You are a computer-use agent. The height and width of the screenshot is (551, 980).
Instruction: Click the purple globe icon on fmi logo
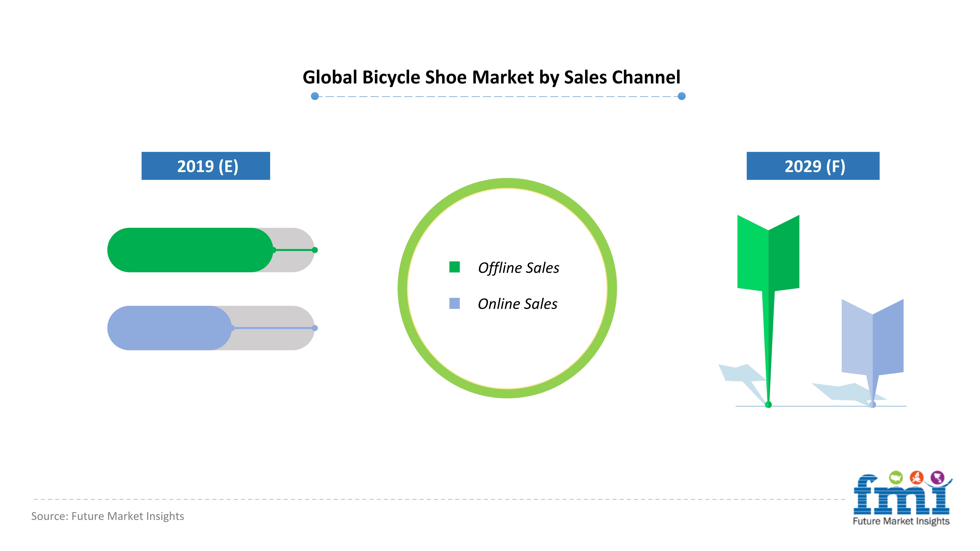(937, 477)
